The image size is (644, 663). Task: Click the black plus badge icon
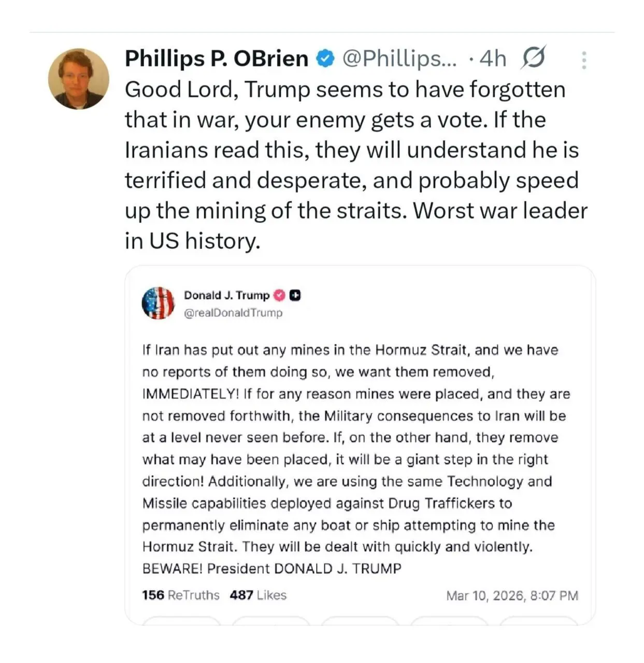pos(295,295)
